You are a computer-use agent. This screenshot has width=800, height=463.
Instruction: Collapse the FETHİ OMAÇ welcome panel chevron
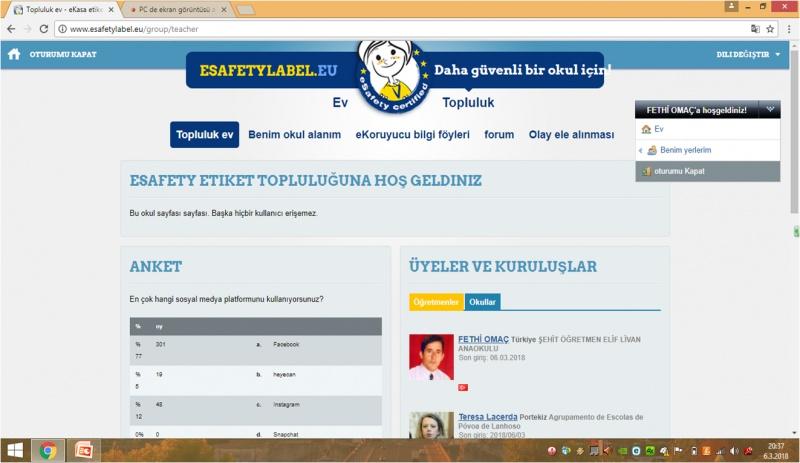coord(770,110)
